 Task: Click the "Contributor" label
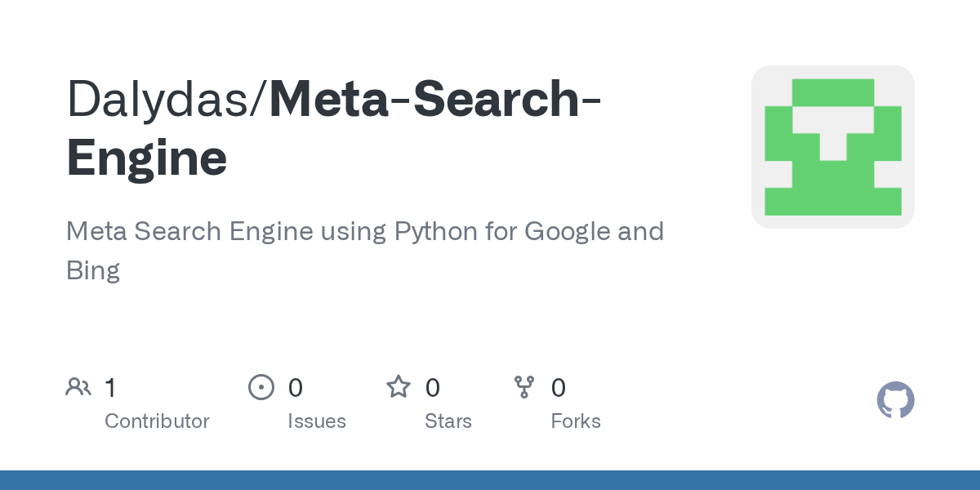point(157,421)
